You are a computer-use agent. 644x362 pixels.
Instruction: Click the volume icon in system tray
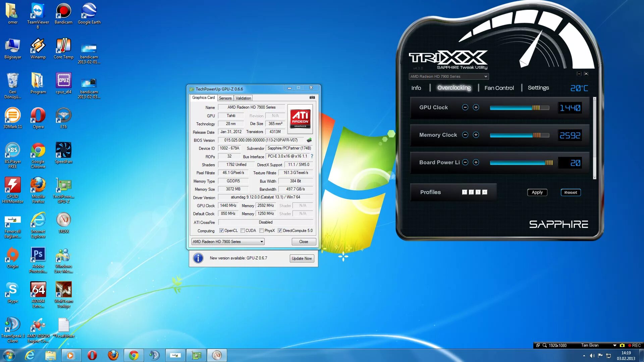[x=592, y=356]
